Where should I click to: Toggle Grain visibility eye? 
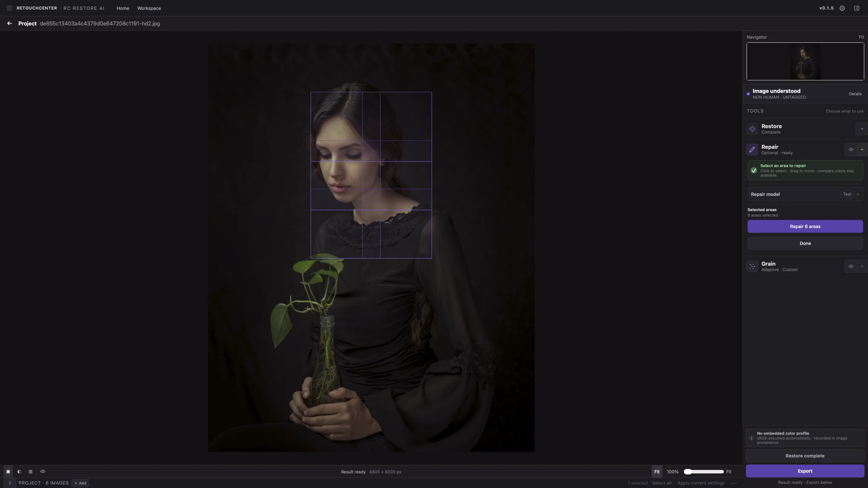[851, 267]
